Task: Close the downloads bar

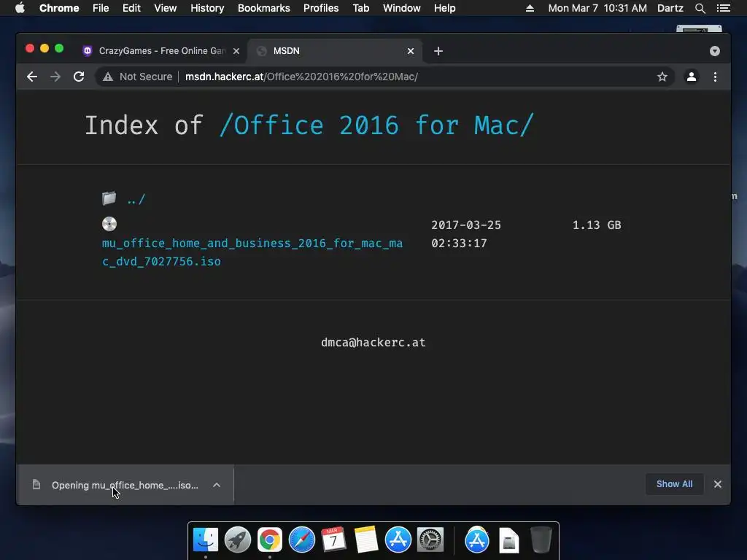Action: [718, 484]
